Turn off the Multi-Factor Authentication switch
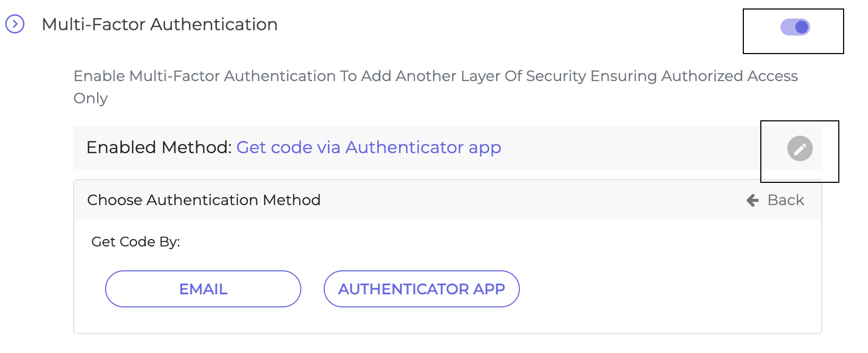The height and width of the screenshot is (353, 868). pos(795,27)
